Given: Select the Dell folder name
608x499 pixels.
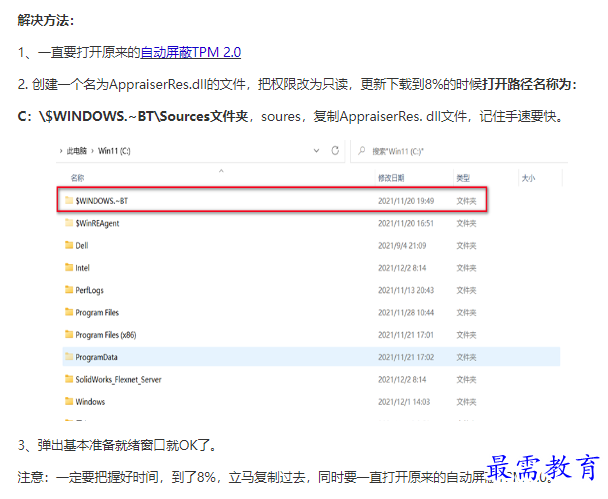Looking at the screenshot, I should click(82, 245).
